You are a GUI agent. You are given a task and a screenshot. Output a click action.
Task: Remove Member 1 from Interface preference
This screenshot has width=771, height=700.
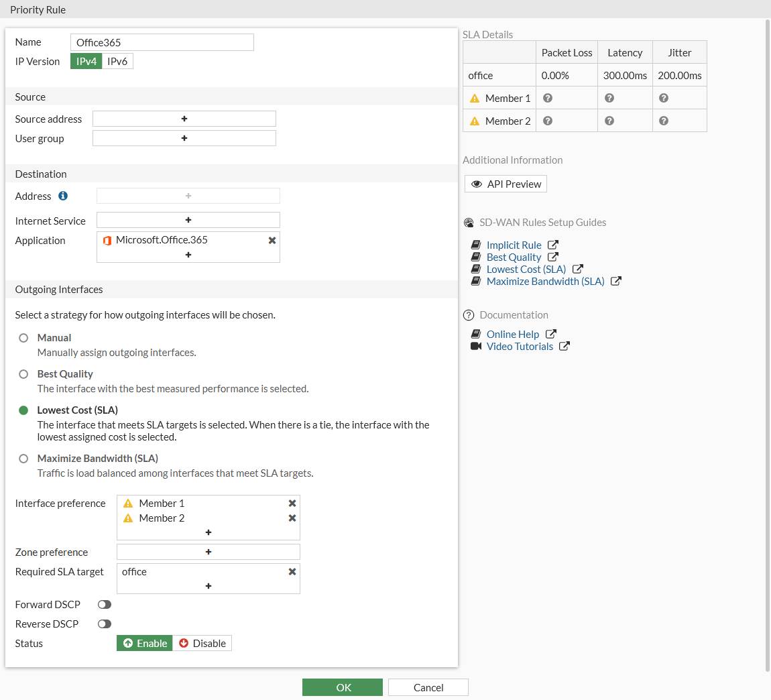(x=292, y=504)
